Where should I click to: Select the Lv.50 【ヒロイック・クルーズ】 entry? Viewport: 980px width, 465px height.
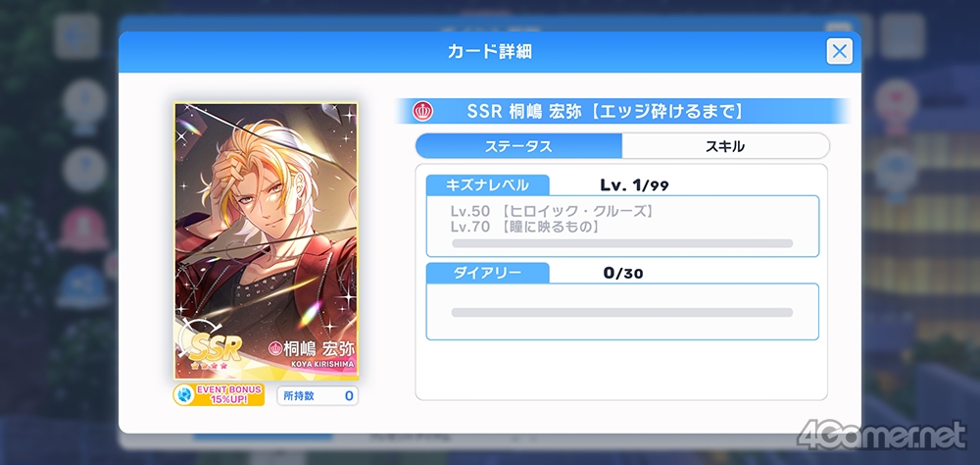pos(553,212)
